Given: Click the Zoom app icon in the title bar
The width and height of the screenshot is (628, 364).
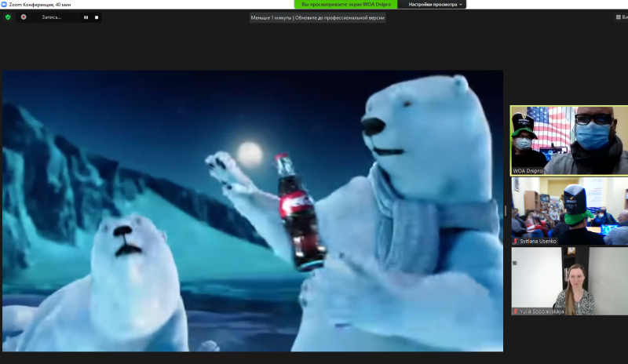Looking at the screenshot, I should click(4, 5).
